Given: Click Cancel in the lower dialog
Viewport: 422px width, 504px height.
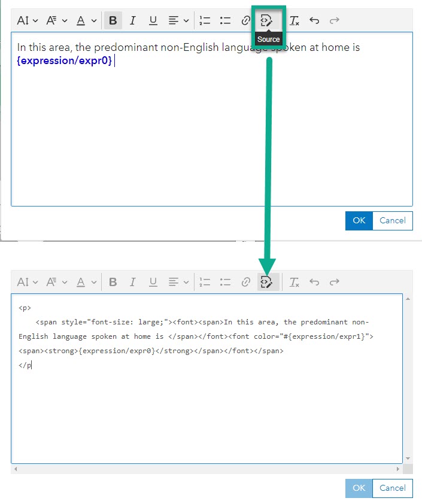Looking at the screenshot, I should pyautogui.click(x=393, y=488).
